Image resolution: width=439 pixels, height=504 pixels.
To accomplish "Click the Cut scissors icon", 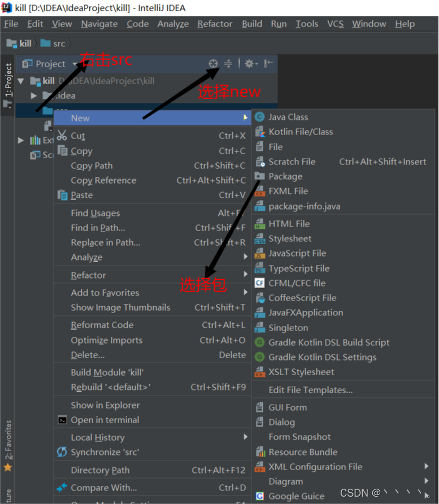I will (x=62, y=135).
